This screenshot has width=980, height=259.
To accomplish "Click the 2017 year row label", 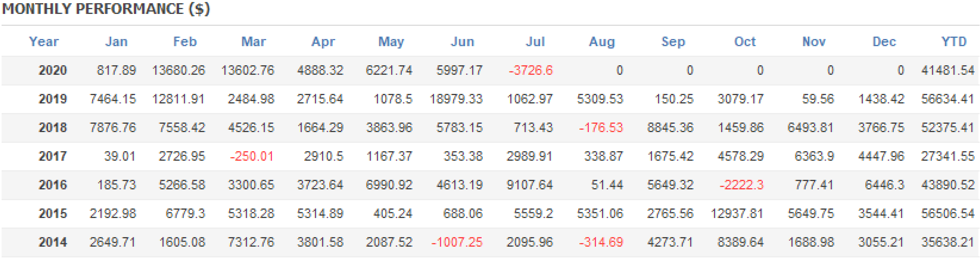I will click(x=53, y=156).
